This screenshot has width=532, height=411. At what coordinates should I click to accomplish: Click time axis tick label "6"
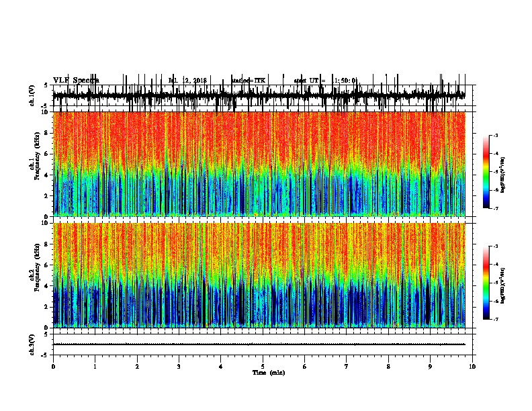pyautogui.click(x=305, y=366)
